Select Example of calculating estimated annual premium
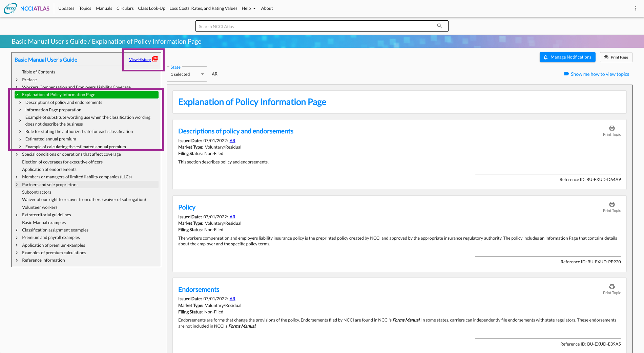This screenshot has width=644, height=353. coord(76,147)
